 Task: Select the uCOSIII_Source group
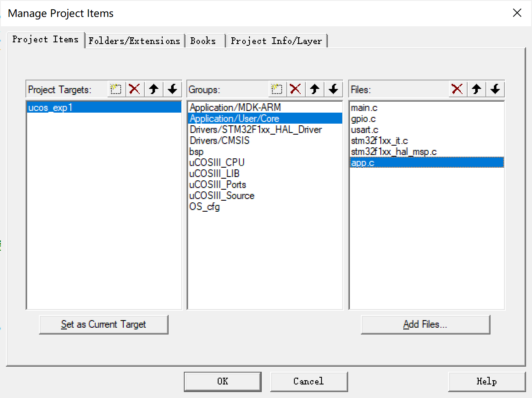tap(222, 195)
